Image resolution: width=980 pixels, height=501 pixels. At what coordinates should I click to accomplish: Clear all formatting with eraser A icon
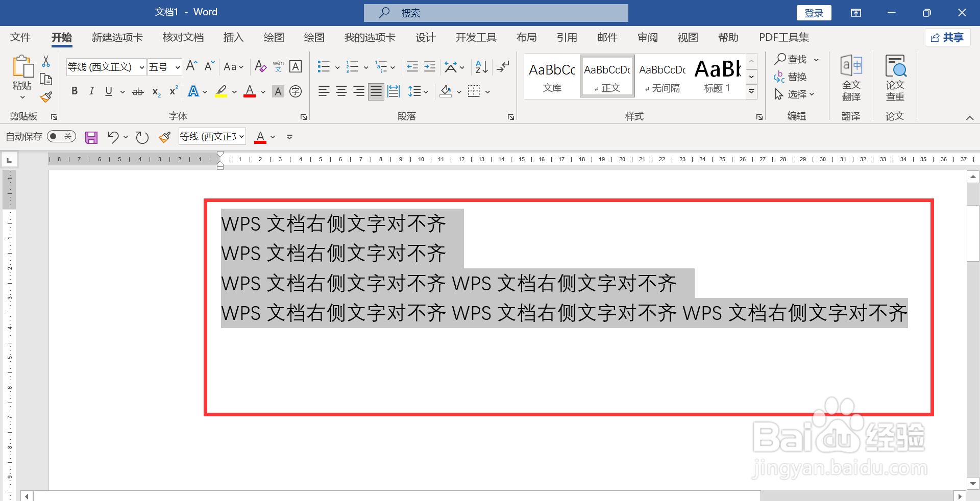click(x=260, y=66)
